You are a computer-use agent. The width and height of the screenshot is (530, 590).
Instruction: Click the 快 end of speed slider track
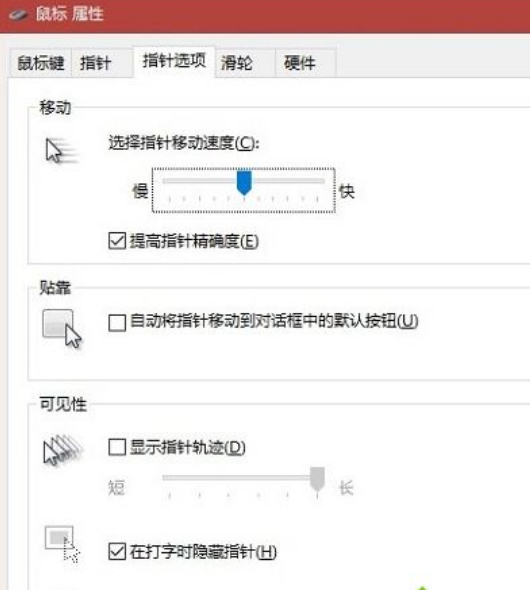tap(322, 181)
